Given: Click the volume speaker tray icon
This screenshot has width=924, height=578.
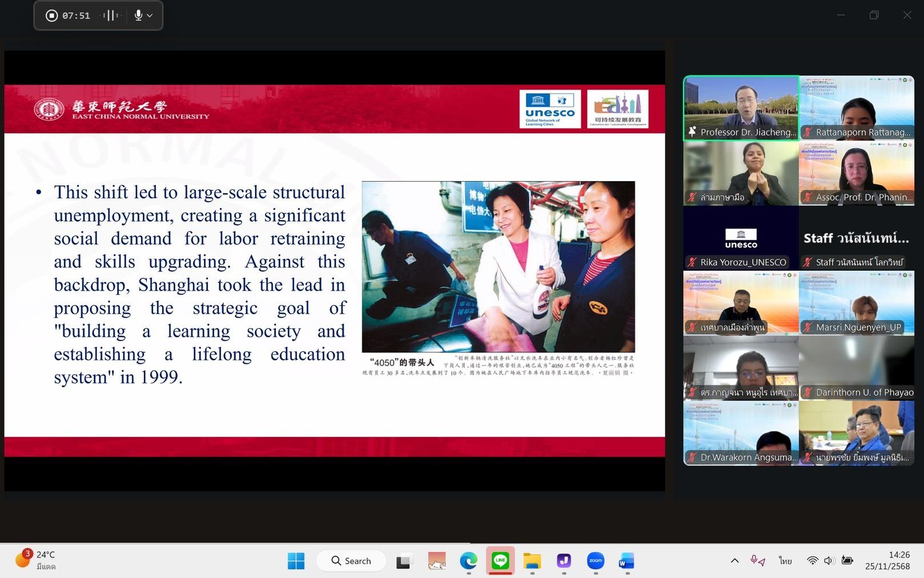Looking at the screenshot, I should pos(829,561).
